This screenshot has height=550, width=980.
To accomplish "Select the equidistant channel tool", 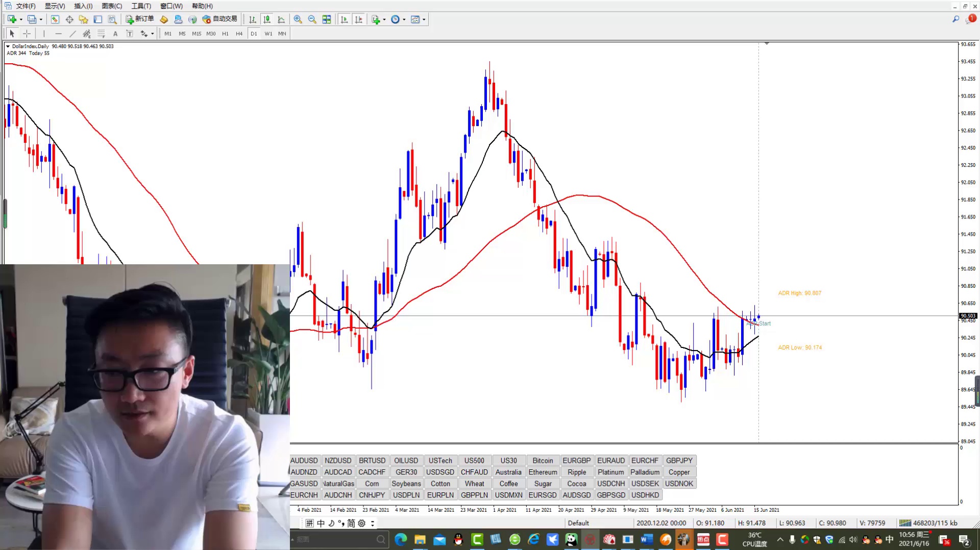I will click(87, 34).
